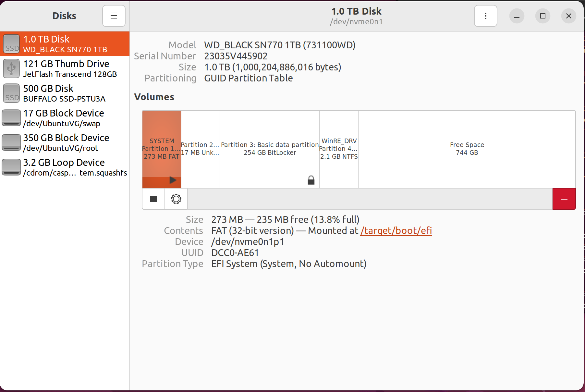
Task: Open additional partition options via gear icon
Action: coord(176,199)
